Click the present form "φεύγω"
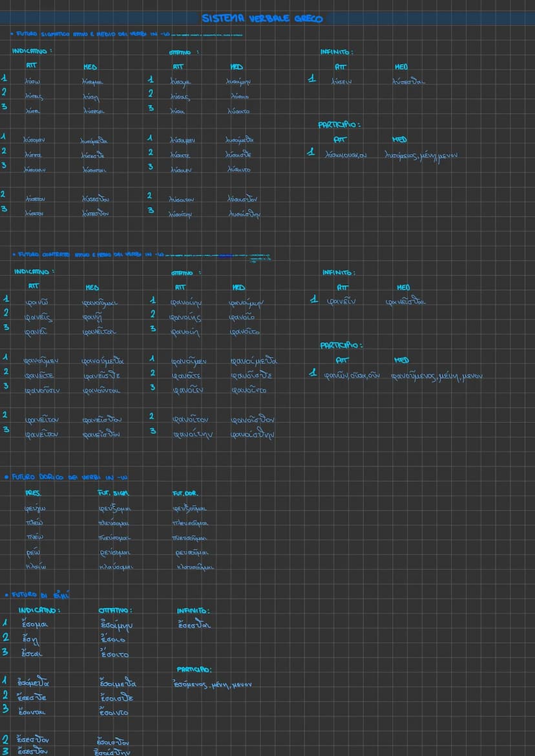Image resolution: width=535 pixels, height=756 pixels. point(35,509)
